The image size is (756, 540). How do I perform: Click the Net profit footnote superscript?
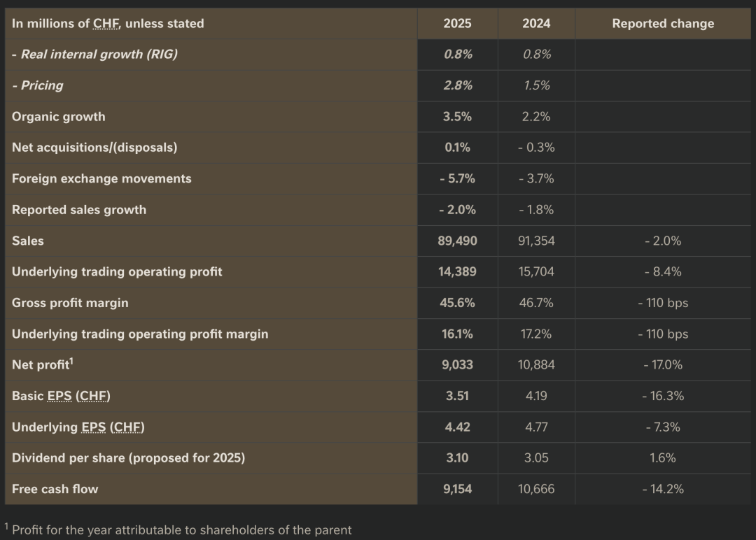pos(71,361)
